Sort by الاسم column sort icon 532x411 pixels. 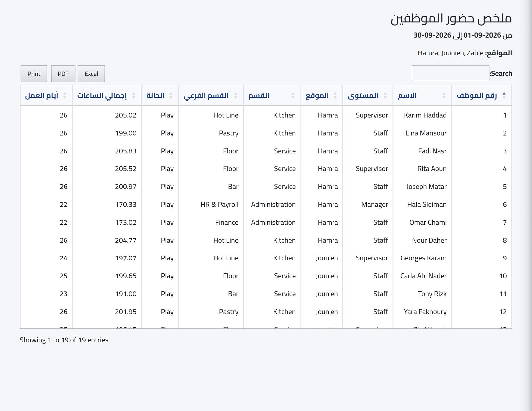pos(444,95)
